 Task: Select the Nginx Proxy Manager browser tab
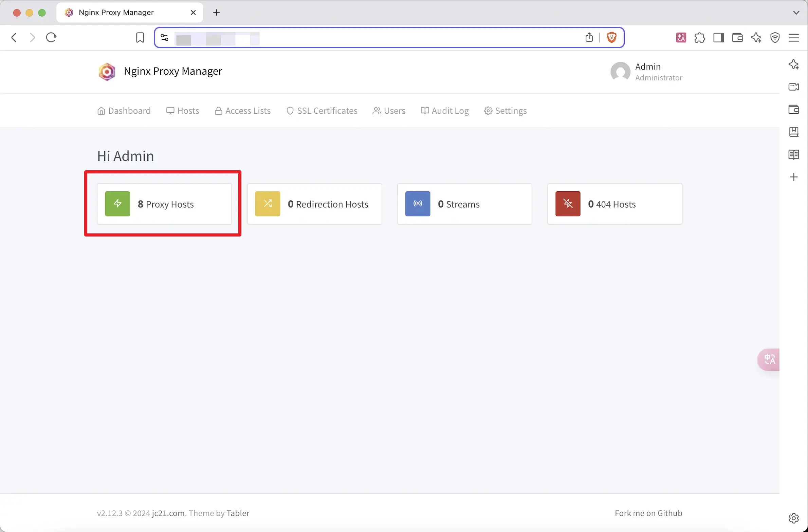pyautogui.click(x=130, y=13)
